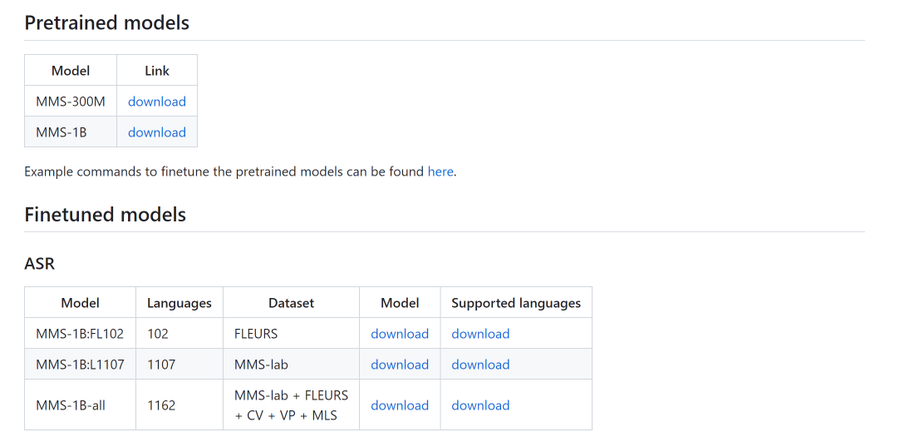This screenshot has height=437, width=900.
Task: Click the 1162 languages count cell
Action: 179,405
